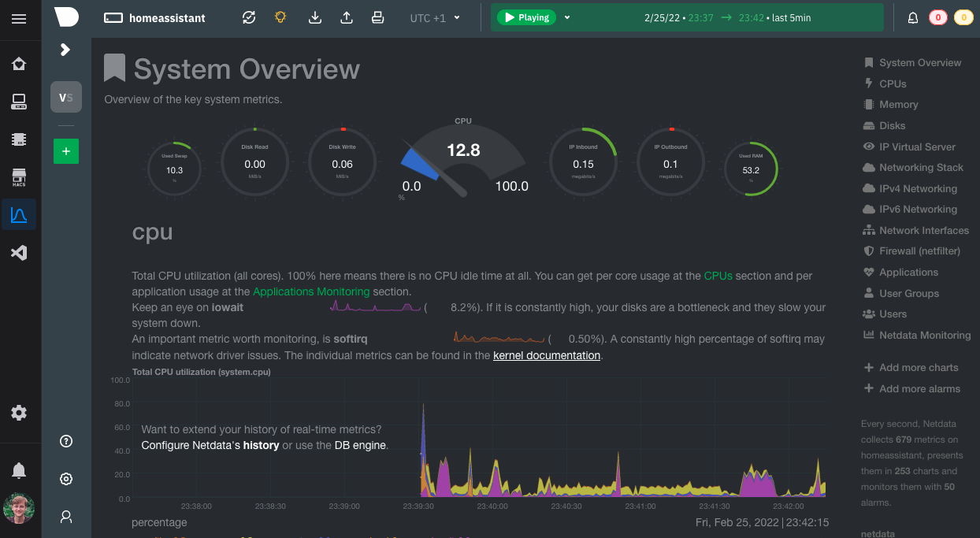
Task: Select the Netdata chart icon in sidebar
Action: point(19,214)
